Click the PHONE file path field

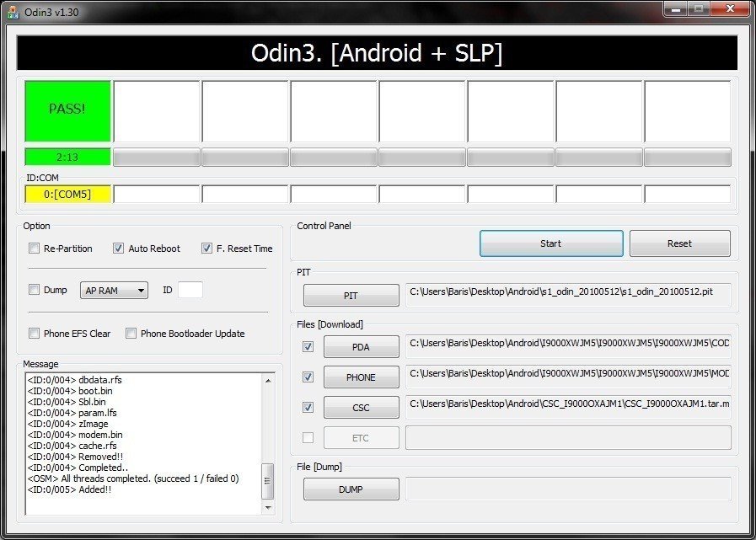tap(568, 377)
